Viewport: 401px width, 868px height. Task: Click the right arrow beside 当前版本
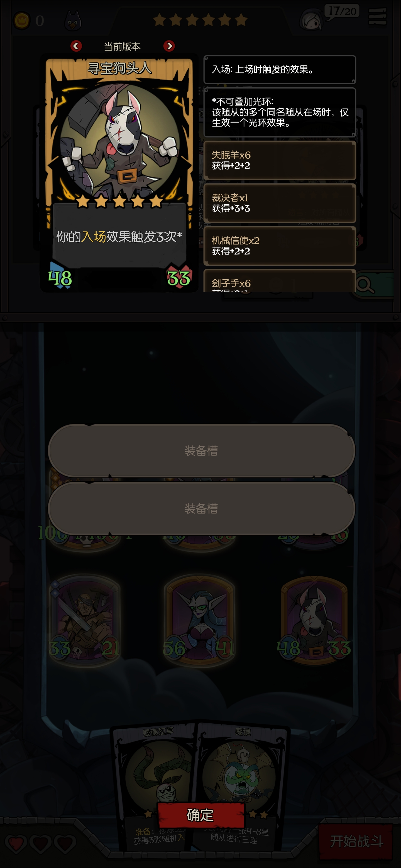(x=169, y=46)
